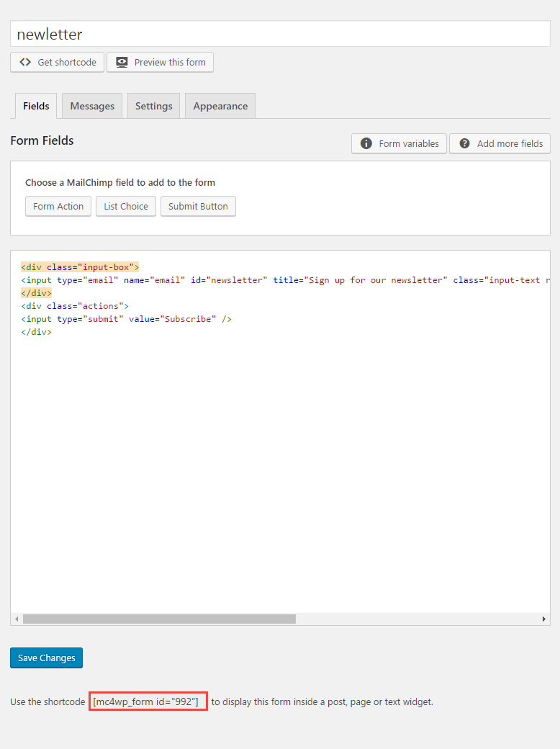
Task: Click the Preview this form text
Action: coord(170,62)
